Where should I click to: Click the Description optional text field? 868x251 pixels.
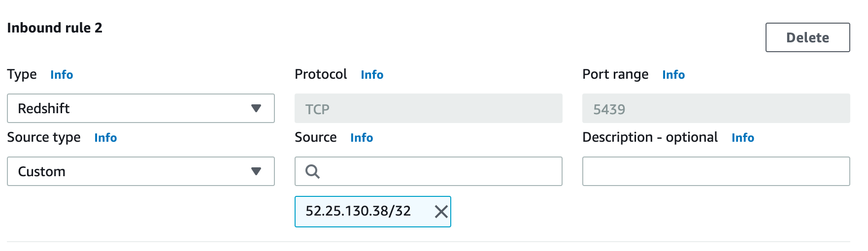715,171
